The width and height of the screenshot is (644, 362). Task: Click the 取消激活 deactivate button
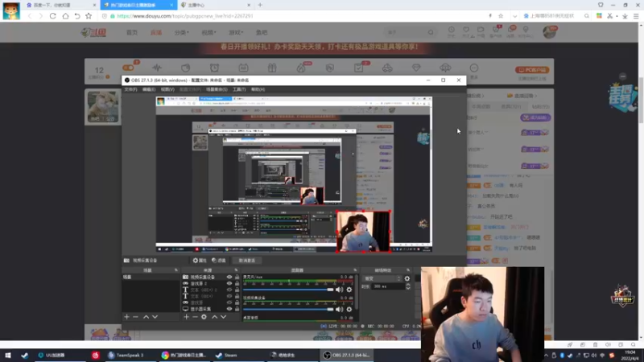tap(247, 260)
